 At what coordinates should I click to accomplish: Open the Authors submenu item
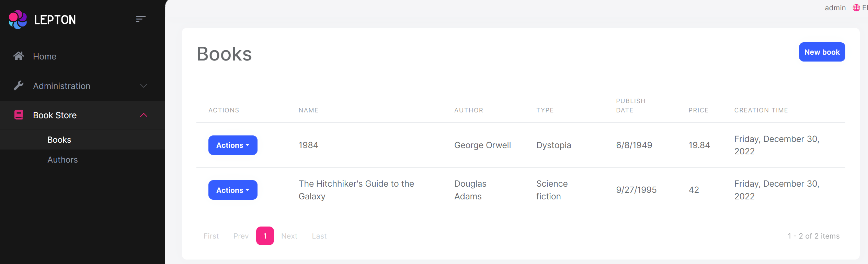[62, 160]
